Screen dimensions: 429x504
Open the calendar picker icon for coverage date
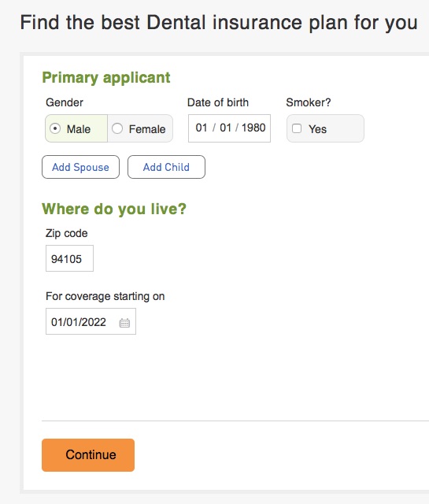pyautogui.click(x=124, y=323)
